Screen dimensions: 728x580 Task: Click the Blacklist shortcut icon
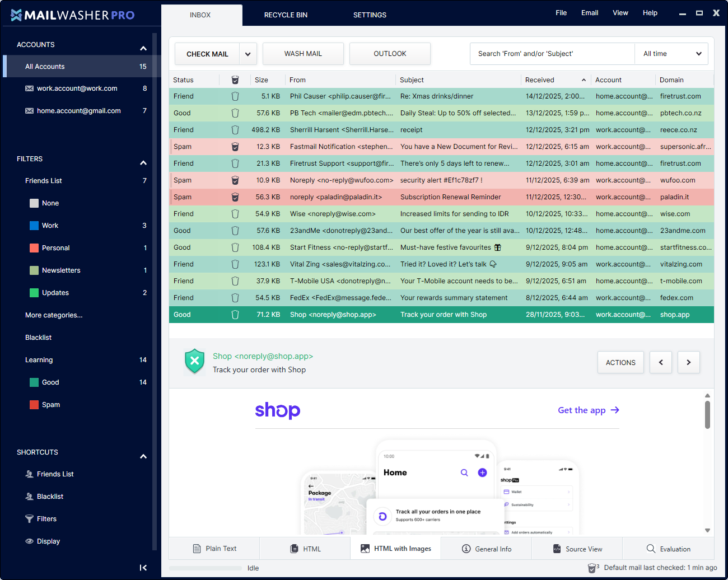pos(30,497)
